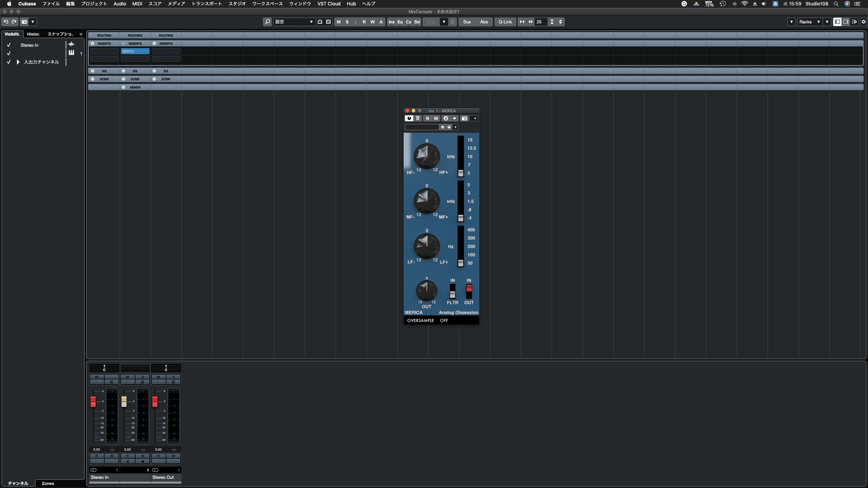Viewport: 868px width, 488px height.
Task: Enable Sus suspend mode button
Action: point(467,22)
